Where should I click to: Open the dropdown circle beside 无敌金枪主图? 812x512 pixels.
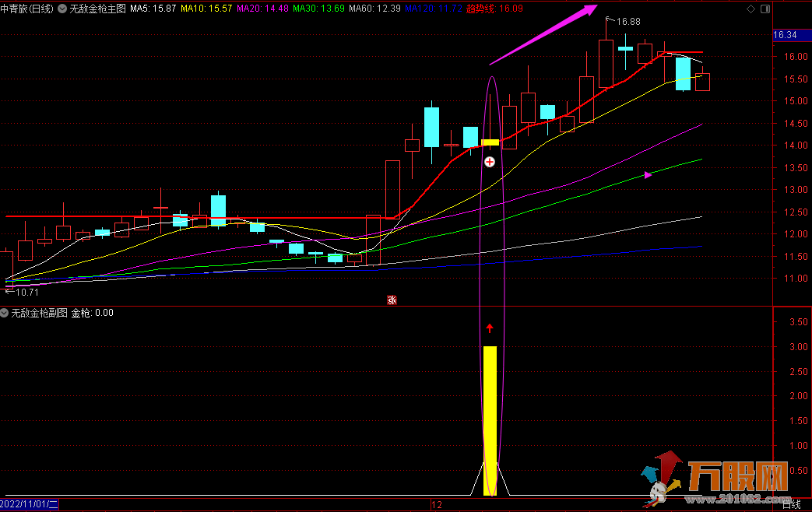tap(62, 9)
